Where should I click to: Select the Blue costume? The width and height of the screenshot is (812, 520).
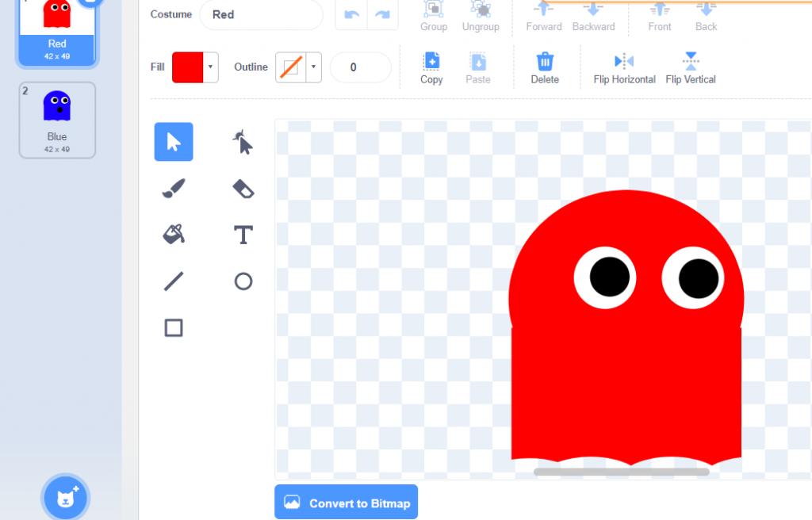[x=56, y=119]
